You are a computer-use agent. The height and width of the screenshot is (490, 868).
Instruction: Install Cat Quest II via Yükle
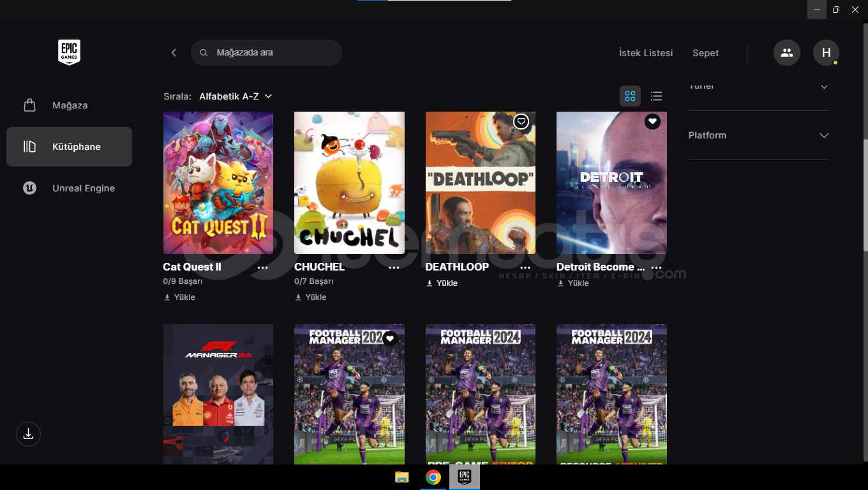click(x=180, y=297)
